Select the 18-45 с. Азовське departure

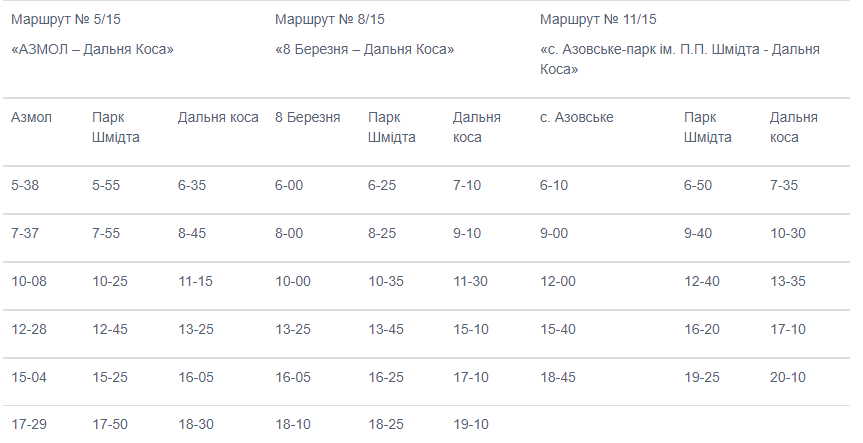558,377
